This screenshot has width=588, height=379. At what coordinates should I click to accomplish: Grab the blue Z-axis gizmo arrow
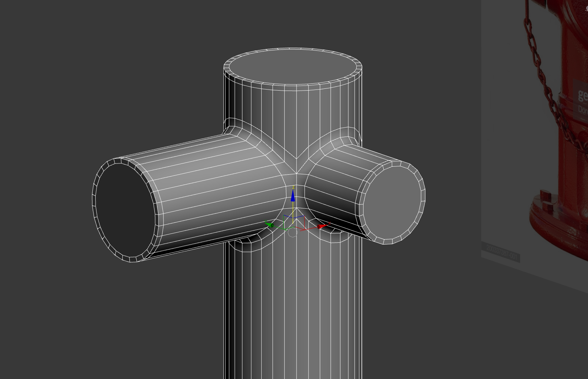tap(293, 196)
